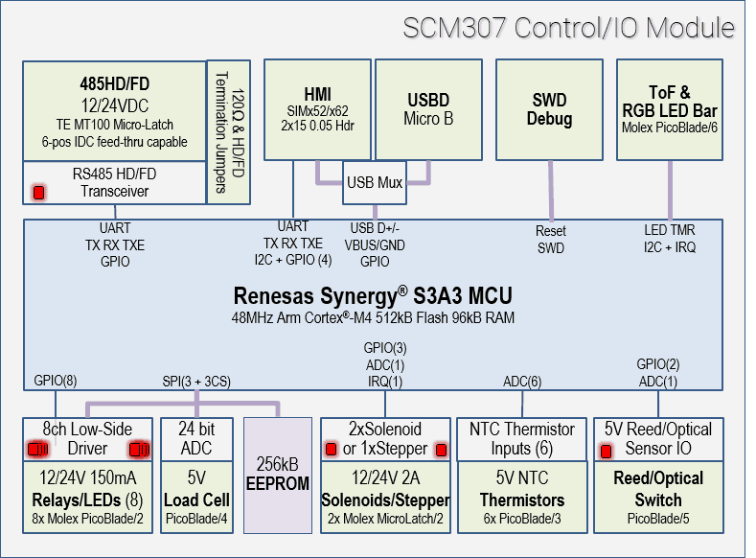756x558 pixels.
Task: Click the Renesas Synergy S3A3 MCU title
Action: pyautogui.click(x=373, y=295)
